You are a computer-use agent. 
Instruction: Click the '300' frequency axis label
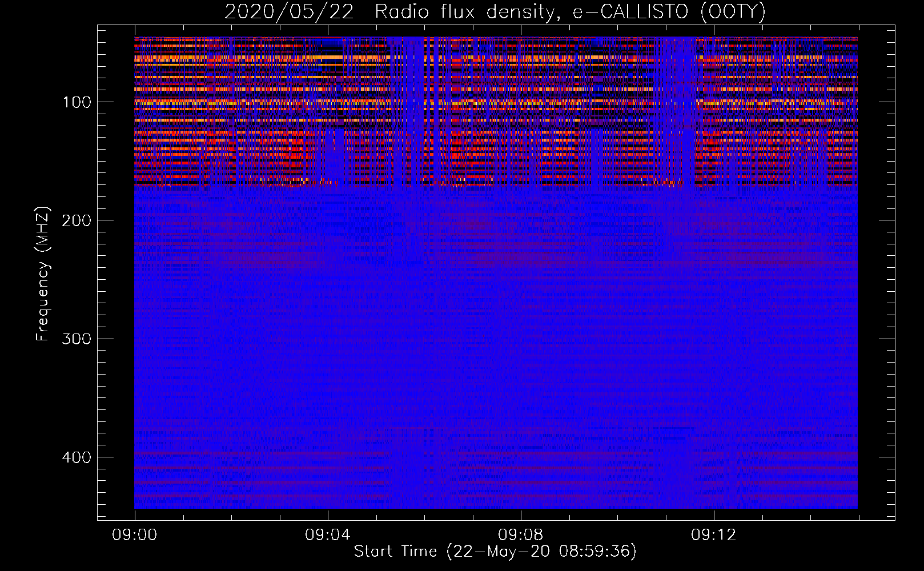(77, 339)
